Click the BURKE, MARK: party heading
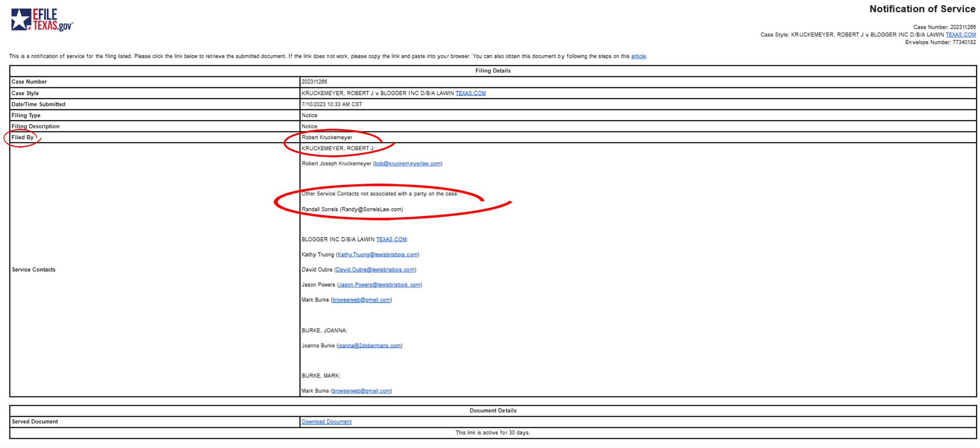Viewport: 980px width, 448px height. pos(321,376)
